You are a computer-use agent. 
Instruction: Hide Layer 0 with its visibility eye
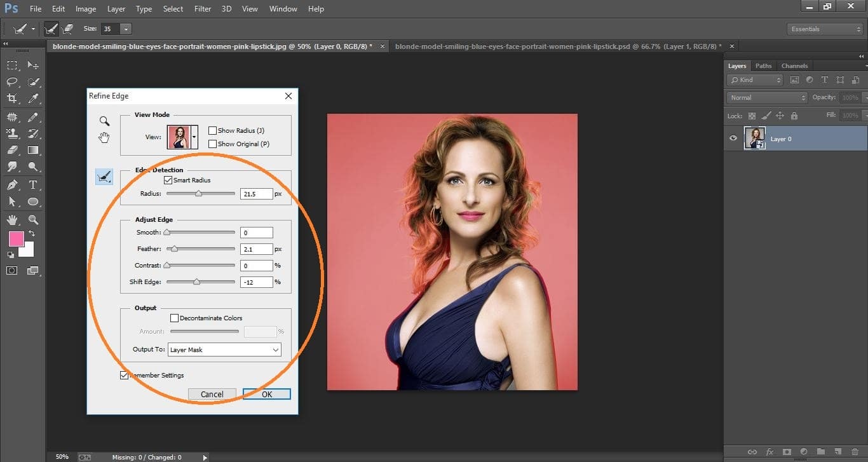(x=733, y=138)
